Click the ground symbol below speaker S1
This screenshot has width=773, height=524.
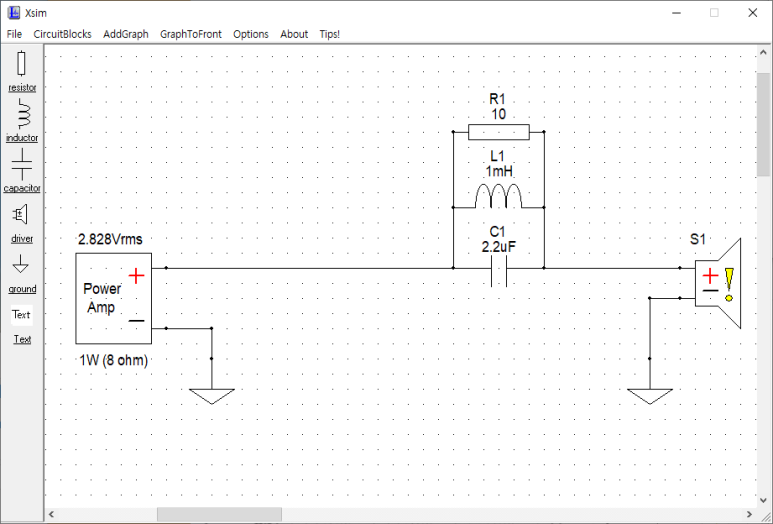650,396
